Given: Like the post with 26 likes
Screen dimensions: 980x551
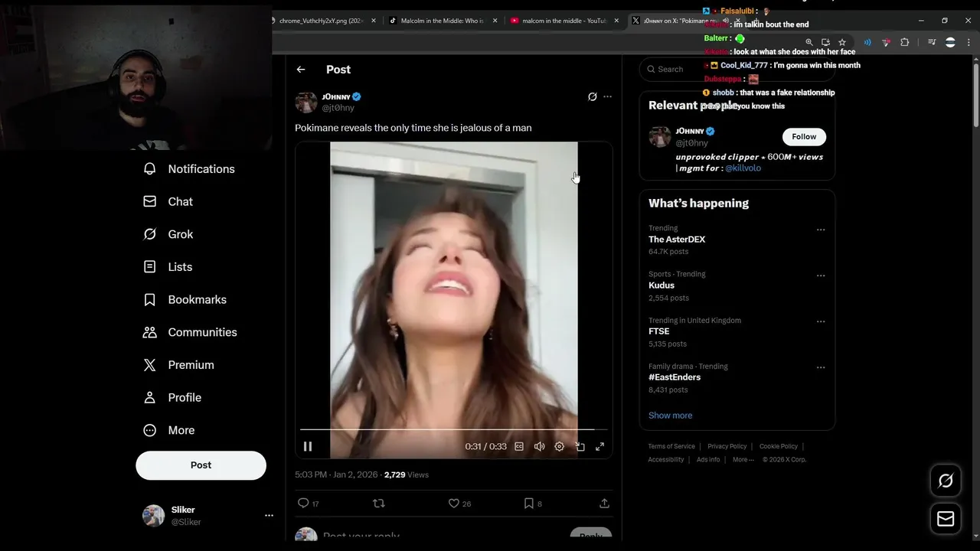Looking at the screenshot, I should point(453,504).
